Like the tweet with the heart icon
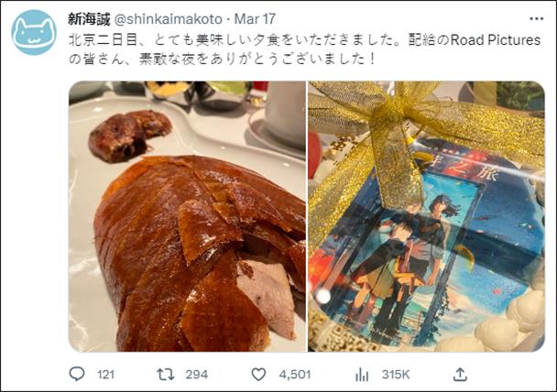Viewport: 557px width, 392px height. point(258,375)
